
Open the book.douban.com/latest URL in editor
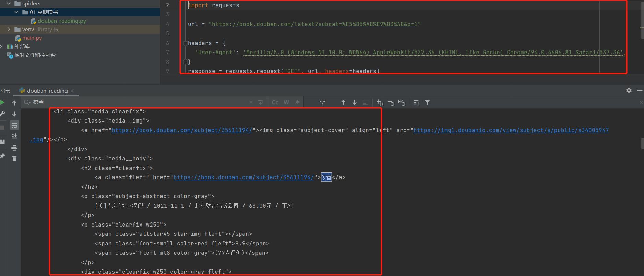click(x=314, y=24)
